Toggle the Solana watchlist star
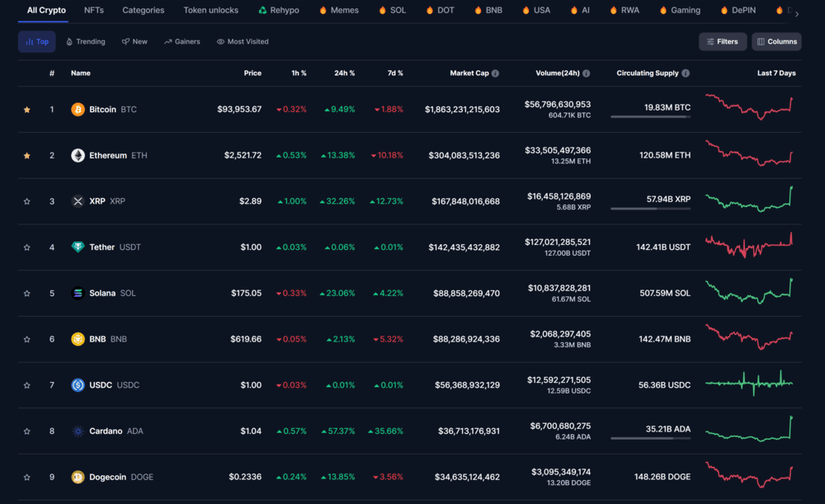The image size is (825, 504). (x=27, y=293)
